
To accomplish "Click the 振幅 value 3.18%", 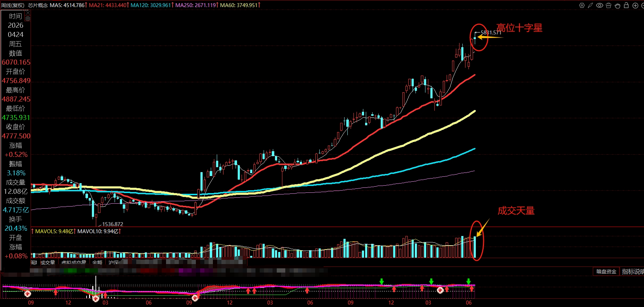I will pos(16,173).
